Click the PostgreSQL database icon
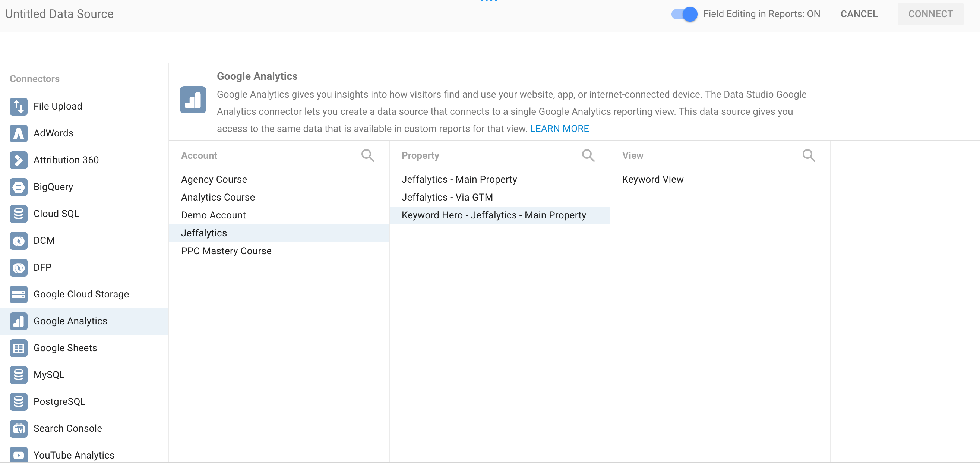The image size is (980, 463). pyautogui.click(x=18, y=402)
